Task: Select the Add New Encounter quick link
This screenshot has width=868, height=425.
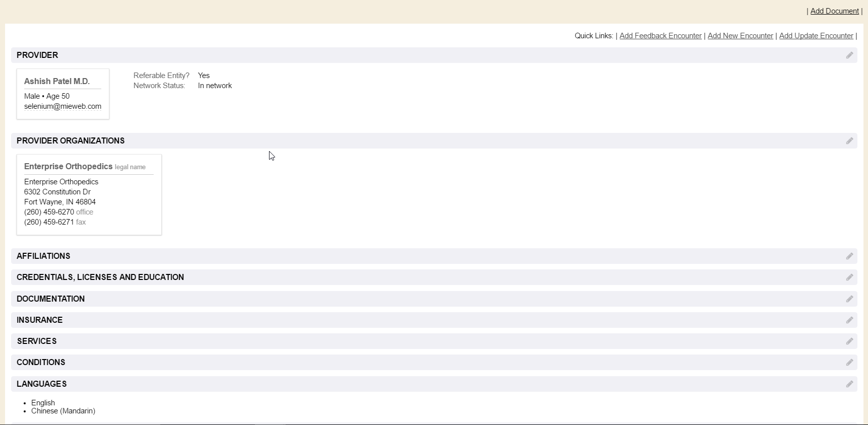Action: click(740, 36)
